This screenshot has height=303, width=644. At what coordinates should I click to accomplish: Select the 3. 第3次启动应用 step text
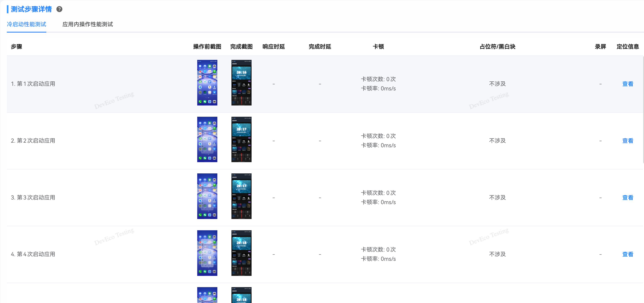point(33,198)
